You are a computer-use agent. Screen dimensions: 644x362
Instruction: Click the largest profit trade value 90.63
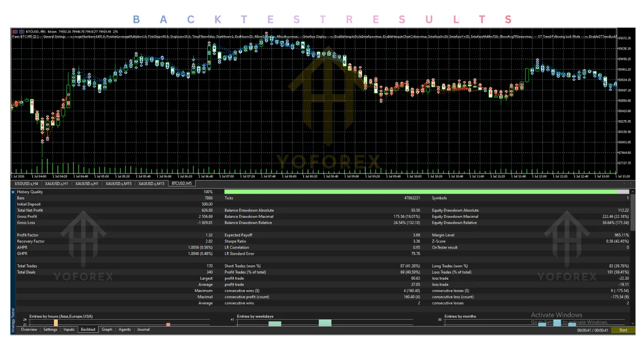coord(416,278)
